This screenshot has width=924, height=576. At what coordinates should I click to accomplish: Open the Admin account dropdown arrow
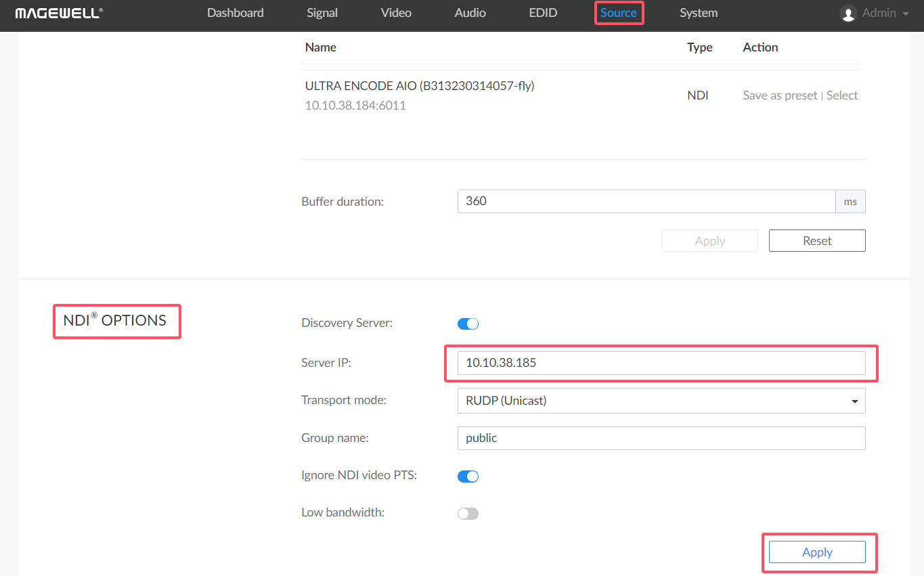[906, 14]
